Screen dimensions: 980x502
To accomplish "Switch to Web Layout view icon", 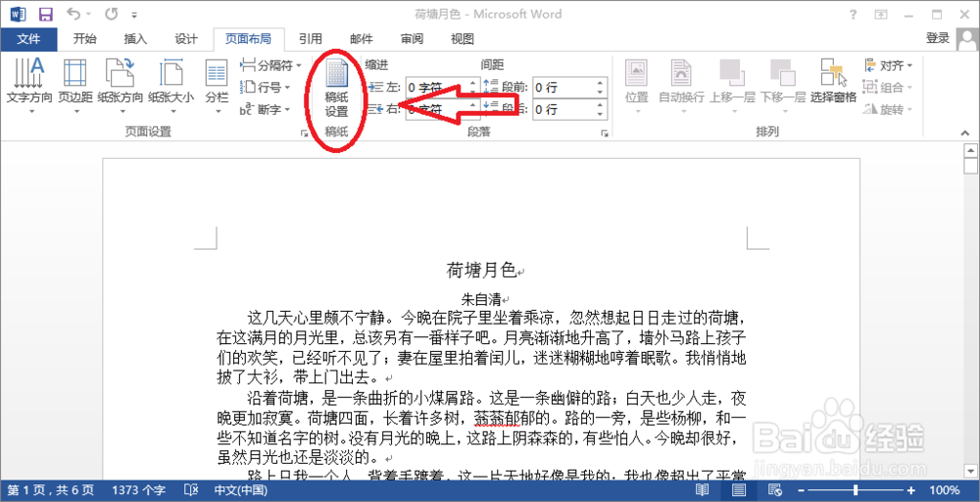I will pyautogui.click(x=776, y=490).
